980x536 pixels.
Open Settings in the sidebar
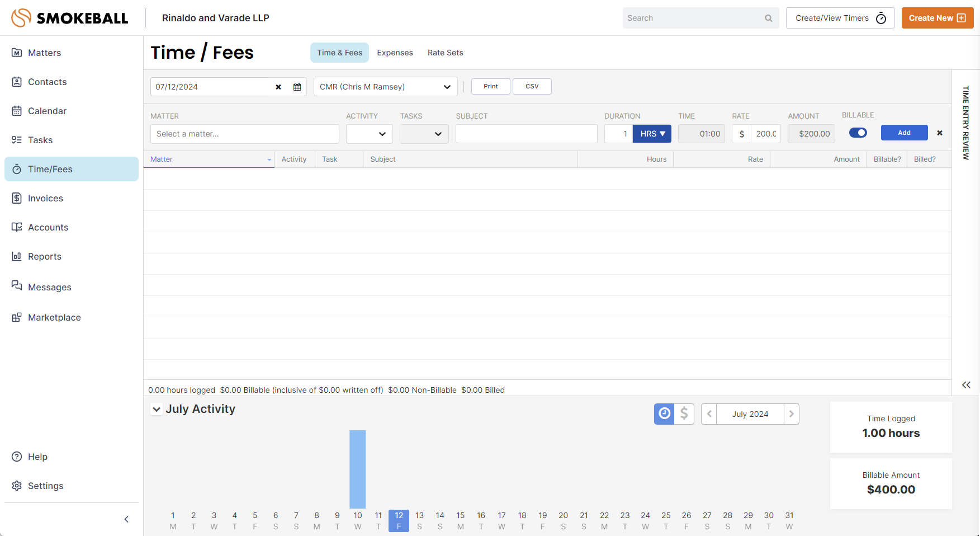point(72,486)
